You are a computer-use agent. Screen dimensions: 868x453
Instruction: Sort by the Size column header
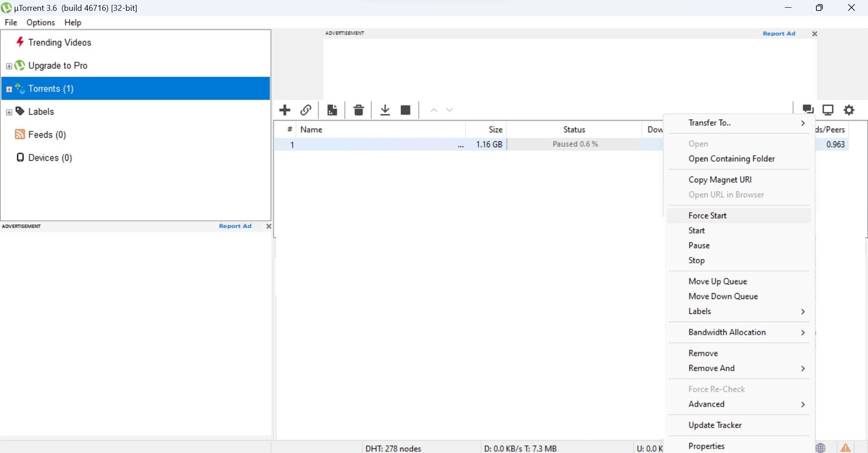coord(486,129)
